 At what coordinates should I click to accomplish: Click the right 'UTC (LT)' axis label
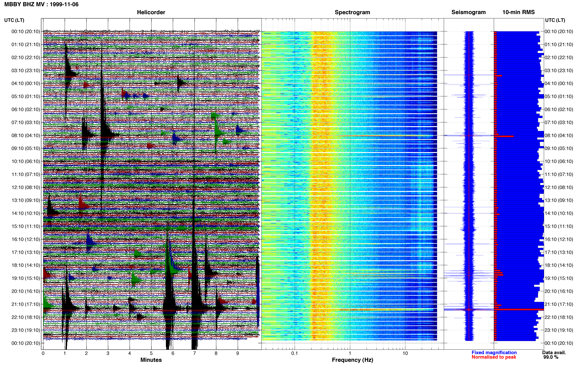[x=555, y=20]
